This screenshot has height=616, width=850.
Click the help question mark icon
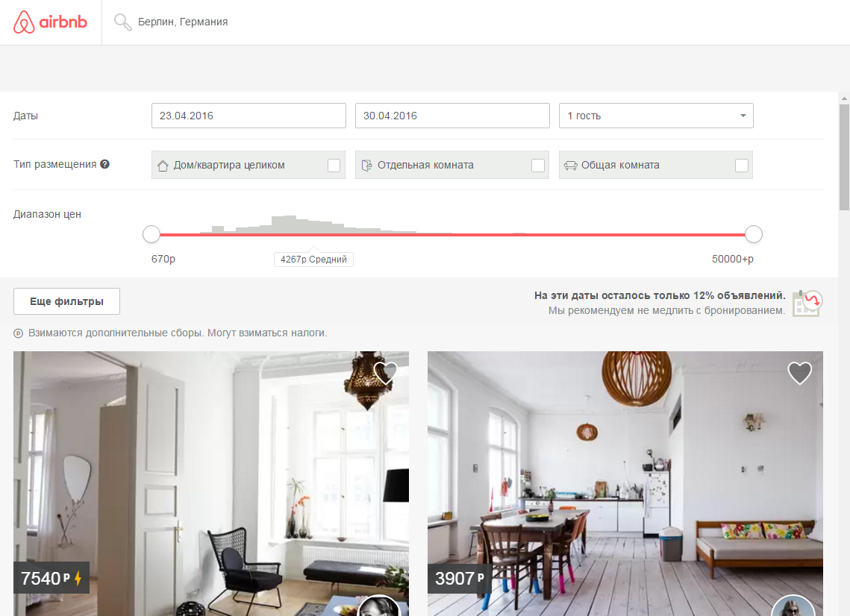pyautogui.click(x=104, y=165)
